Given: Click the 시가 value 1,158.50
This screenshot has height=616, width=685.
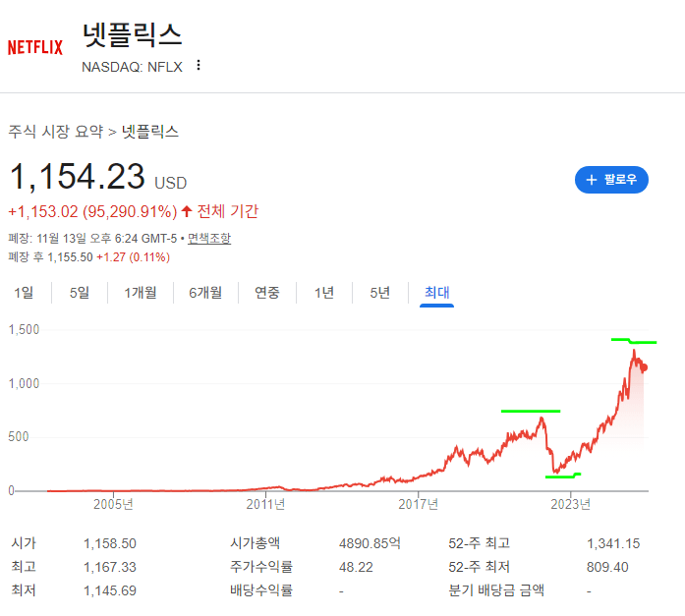Looking at the screenshot, I should pos(110,543).
